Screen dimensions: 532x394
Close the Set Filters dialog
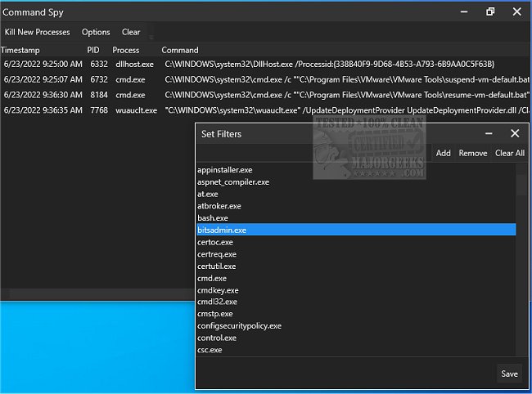515,133
